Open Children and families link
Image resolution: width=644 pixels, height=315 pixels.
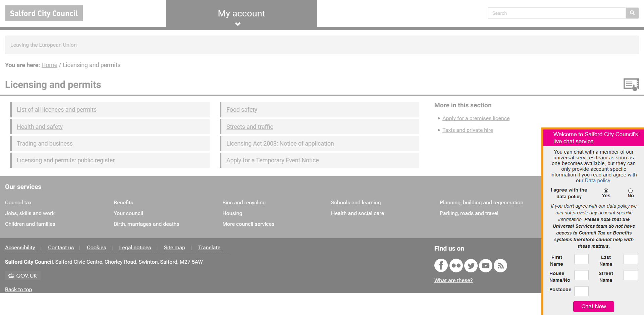click(x=30, y=224)
